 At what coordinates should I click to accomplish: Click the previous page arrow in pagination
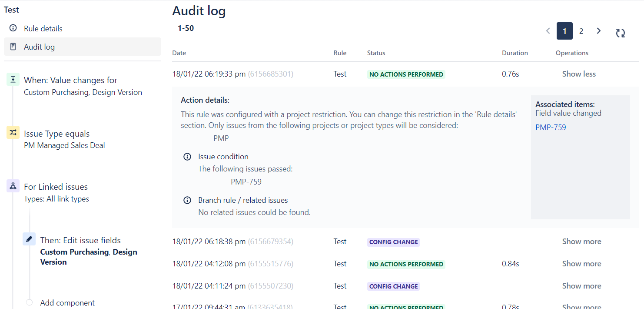point(548,31)
